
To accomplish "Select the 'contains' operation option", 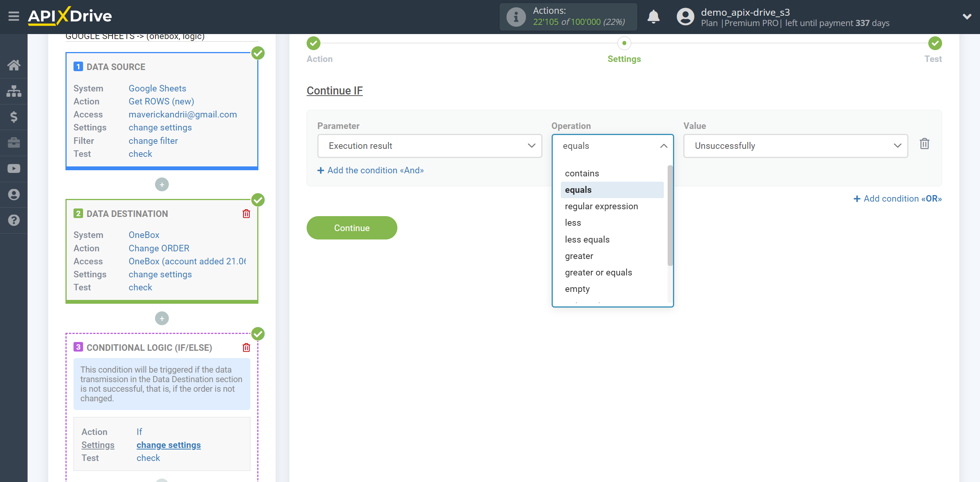I will 582,174.
